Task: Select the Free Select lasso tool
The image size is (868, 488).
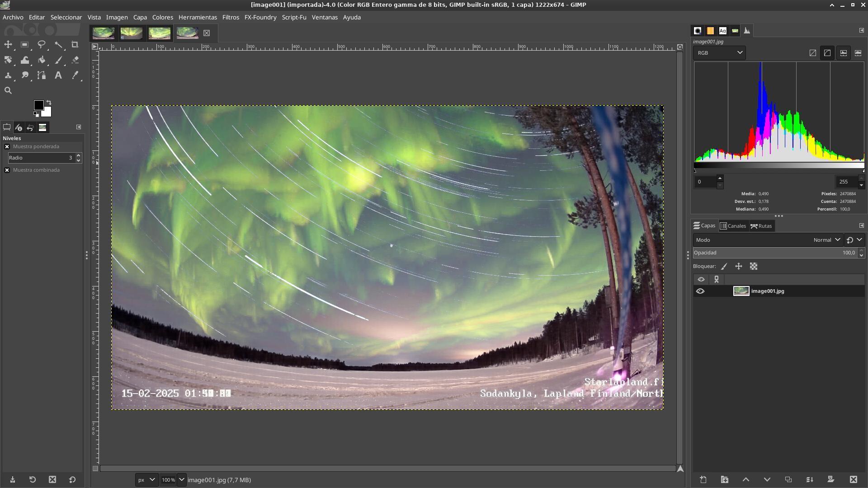Action: point(42,45)
